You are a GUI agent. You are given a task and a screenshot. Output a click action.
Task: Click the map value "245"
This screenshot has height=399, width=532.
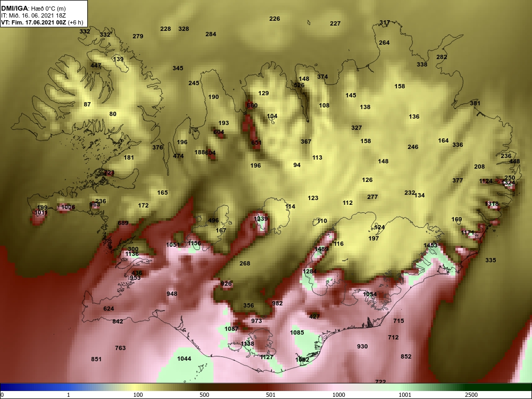tap(194, 83)
